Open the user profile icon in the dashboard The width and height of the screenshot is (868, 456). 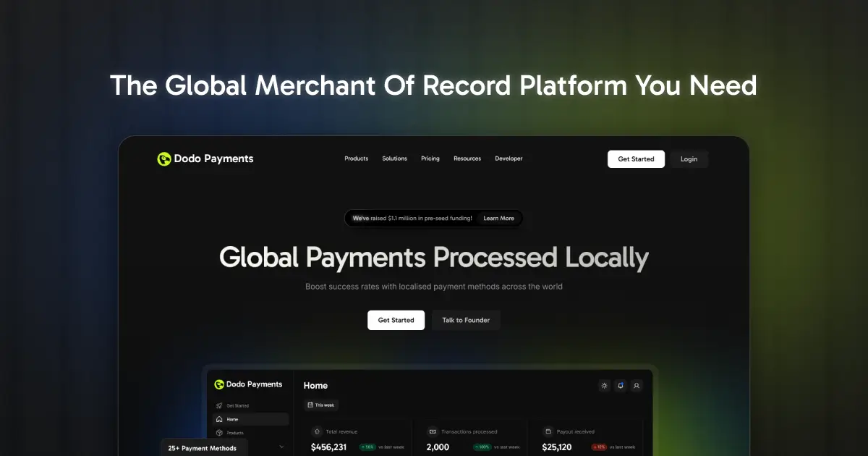tap(636, 386)
